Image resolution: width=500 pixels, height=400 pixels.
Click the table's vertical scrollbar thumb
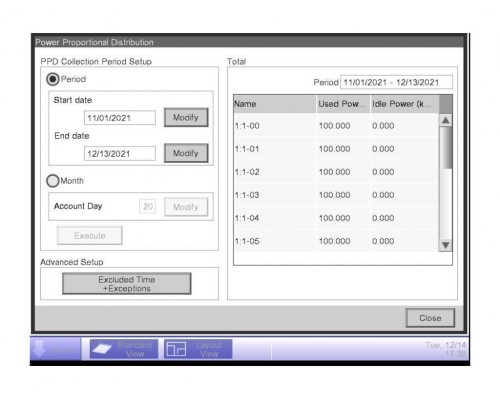(446, 148)
